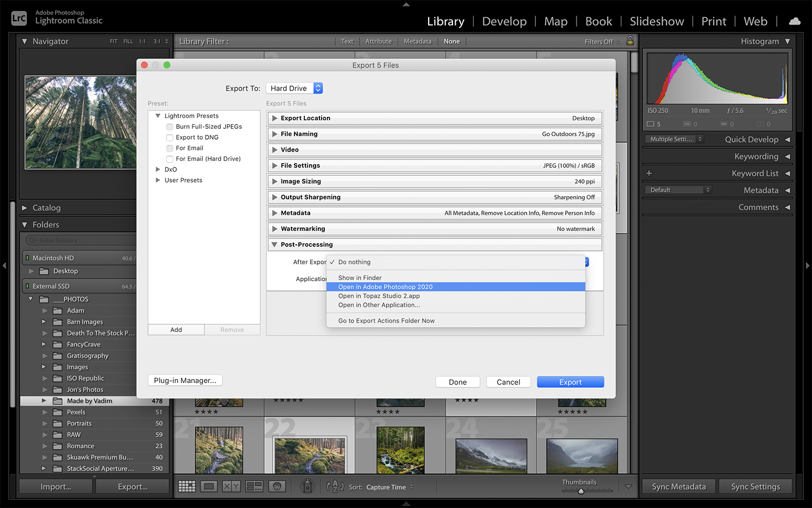This screenshot has width=812, height=508.
Task: Check the Export to DNG preset
Action: click(169, 138)
